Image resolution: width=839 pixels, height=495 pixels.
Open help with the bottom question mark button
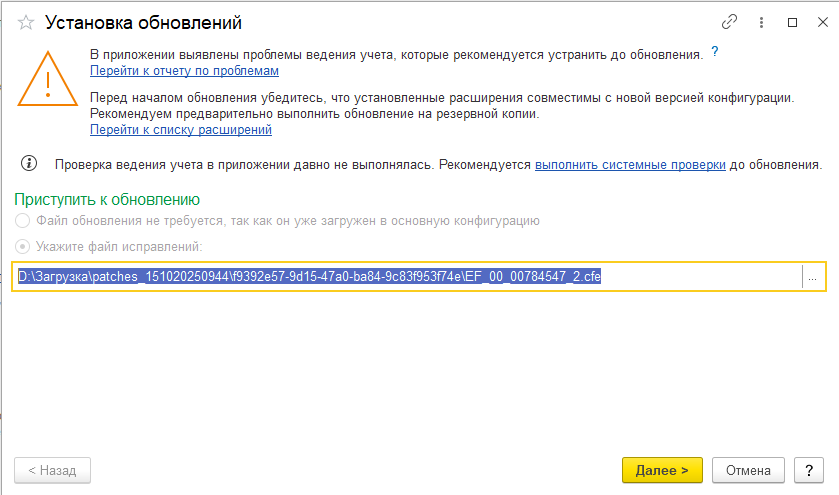[x=808, y=470]
